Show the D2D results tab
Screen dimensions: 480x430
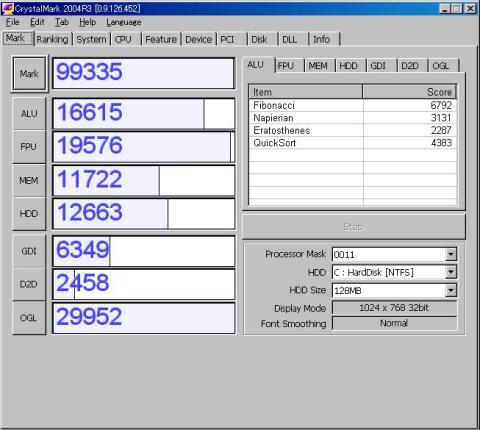(413, 66)
